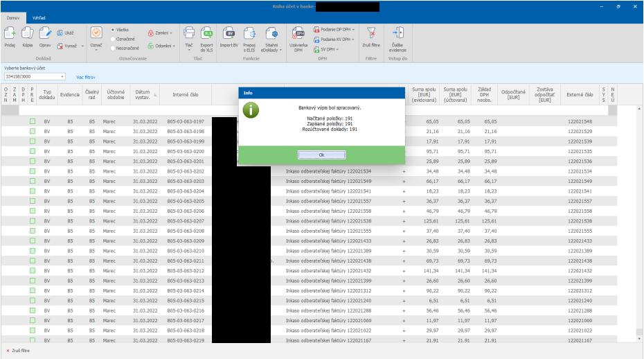The width and height of the screenshot is (644, 359).
Task: Expand the Podanie DP DPH dropdown
Action: tap(353, 30)
